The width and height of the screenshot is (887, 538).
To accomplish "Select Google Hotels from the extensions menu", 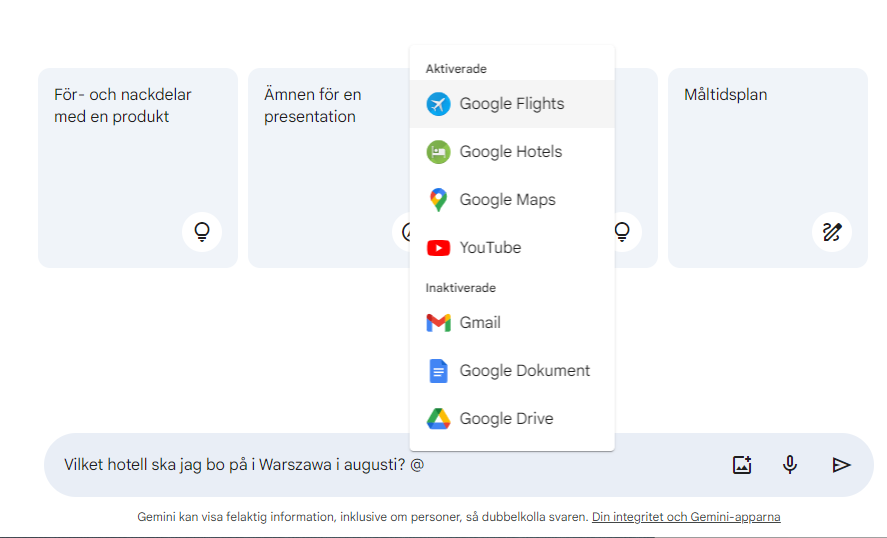I will tap(510, 152).
